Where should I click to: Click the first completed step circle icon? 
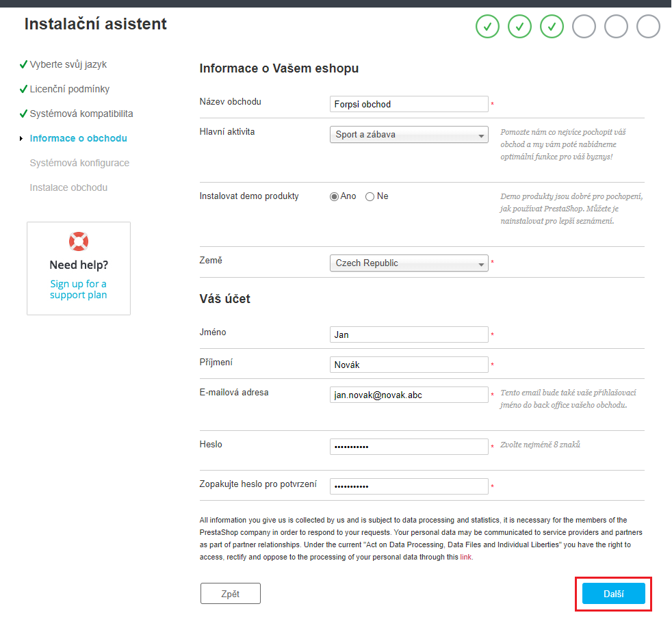click(x=487, y=27)
